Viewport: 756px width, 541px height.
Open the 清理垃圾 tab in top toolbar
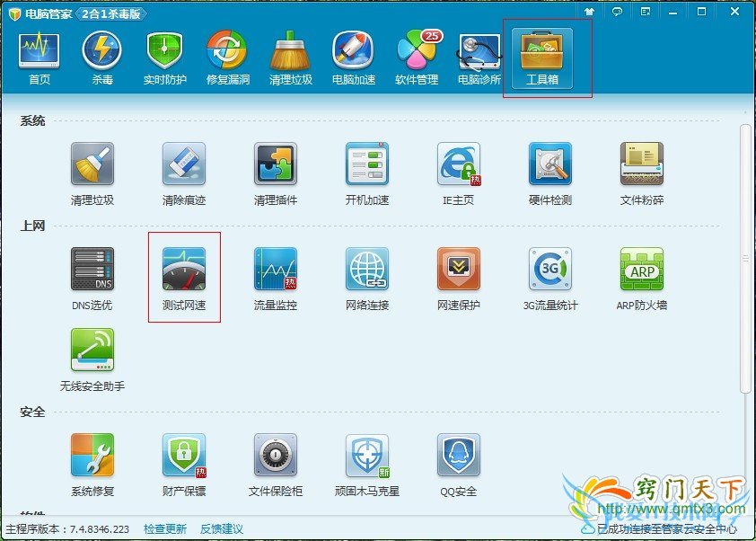point(290,59)
